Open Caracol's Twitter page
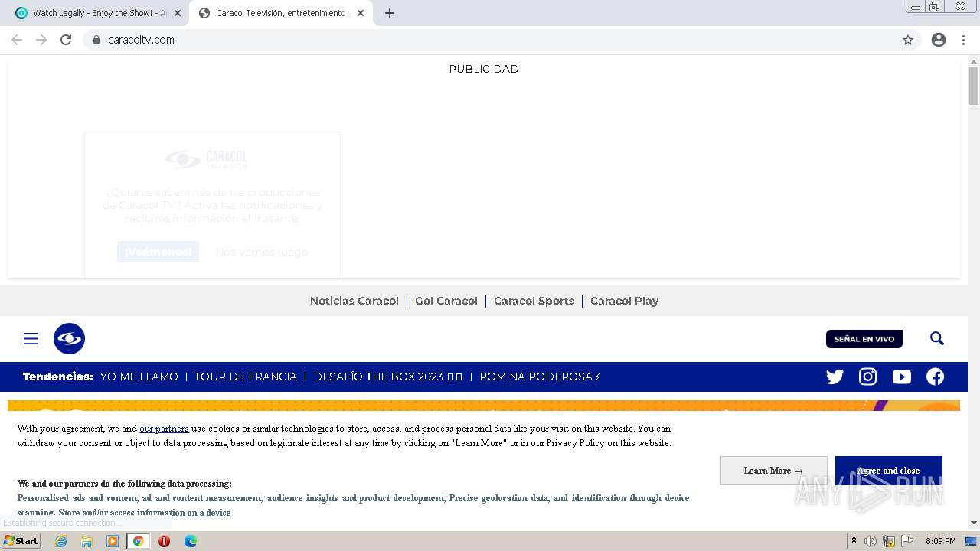 point(835,377)
